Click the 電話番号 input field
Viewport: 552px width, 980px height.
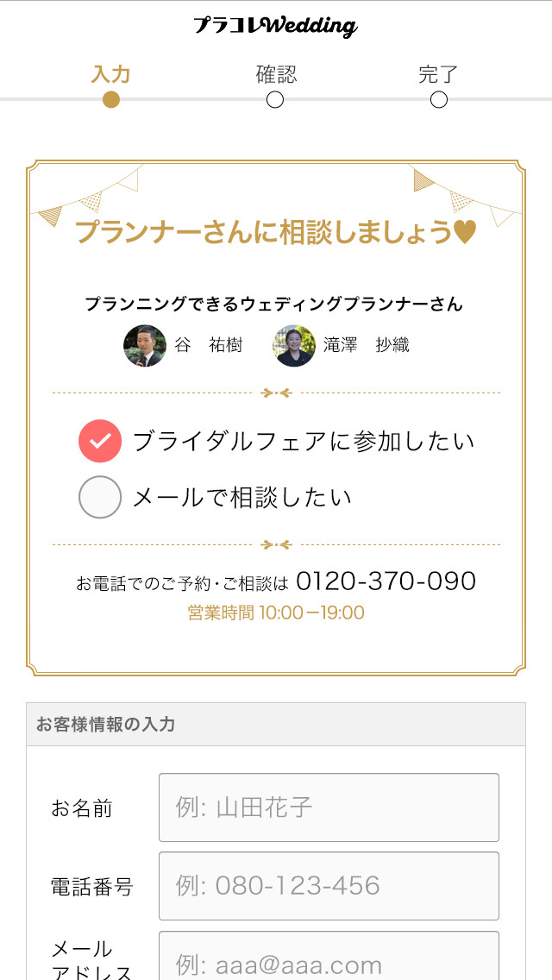coord(329,885)
